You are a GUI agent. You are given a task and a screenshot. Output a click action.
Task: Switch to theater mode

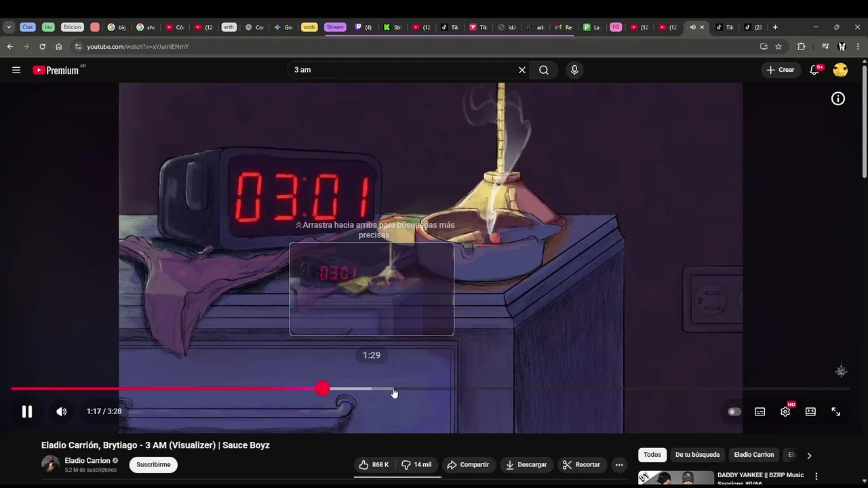[810, 411]
